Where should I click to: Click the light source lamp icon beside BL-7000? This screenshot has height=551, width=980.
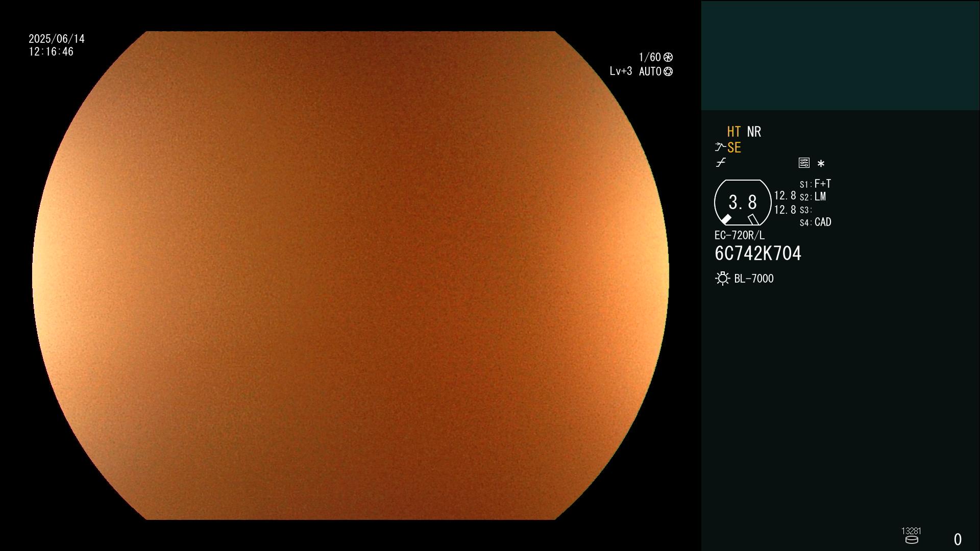tap(723, 279)
